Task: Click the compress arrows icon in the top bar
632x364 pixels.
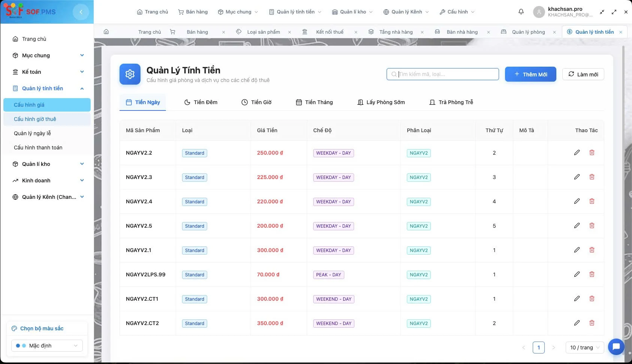Action: 602,12
